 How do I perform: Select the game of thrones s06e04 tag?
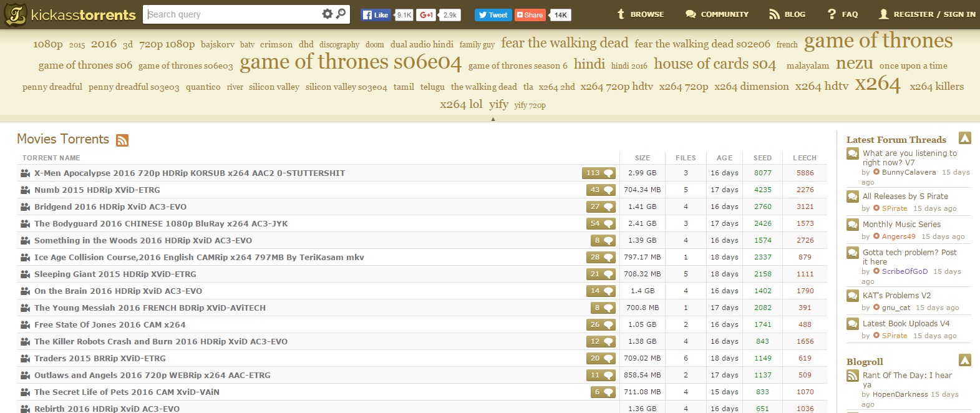[351, 62]
